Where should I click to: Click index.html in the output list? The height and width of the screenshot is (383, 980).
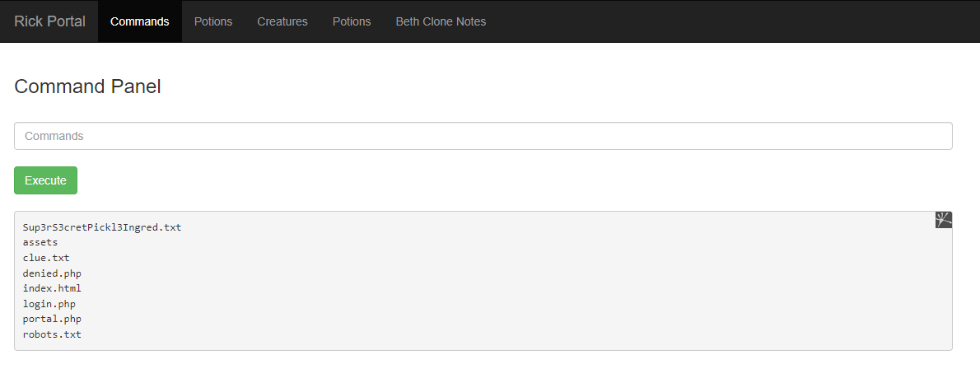click(x=52, y=288)
